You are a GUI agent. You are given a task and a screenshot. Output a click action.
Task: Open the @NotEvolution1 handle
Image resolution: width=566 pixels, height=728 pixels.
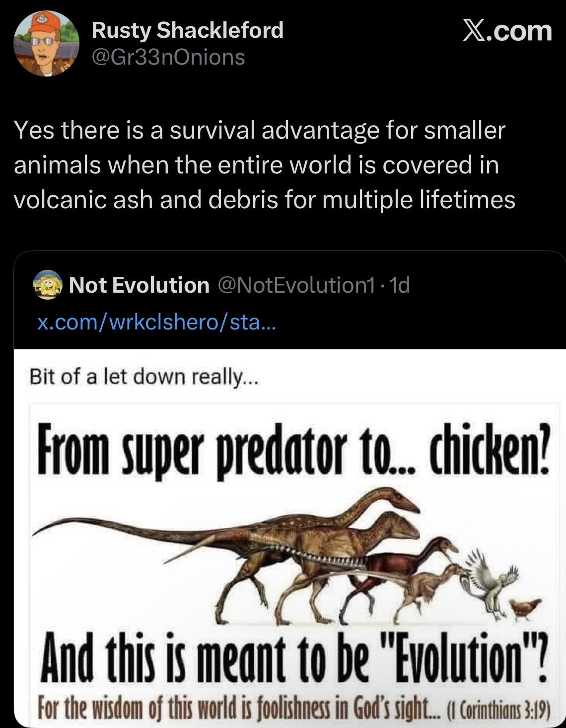coord(296,285)
